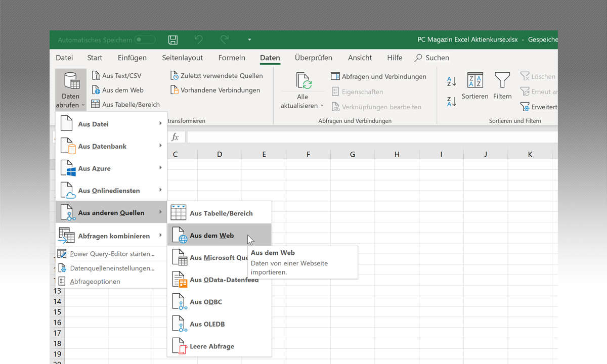Select row 15 header
Screen dimensions: 607x364
[x=57, y=312]
